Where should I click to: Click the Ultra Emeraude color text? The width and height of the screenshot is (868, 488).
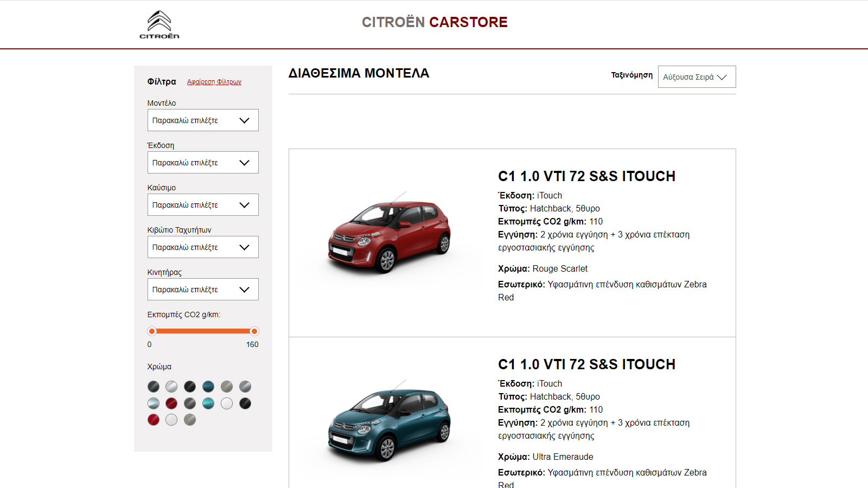click(x=563, y=457)
